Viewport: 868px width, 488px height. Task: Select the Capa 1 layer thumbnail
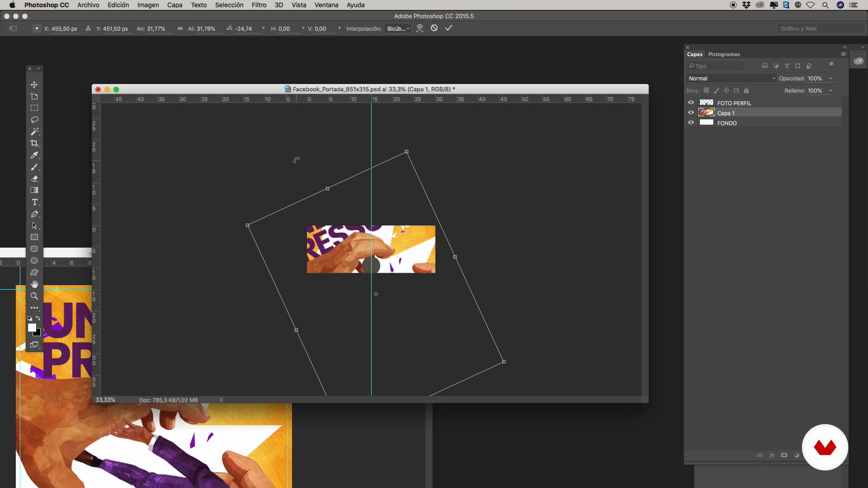[706, 113]
